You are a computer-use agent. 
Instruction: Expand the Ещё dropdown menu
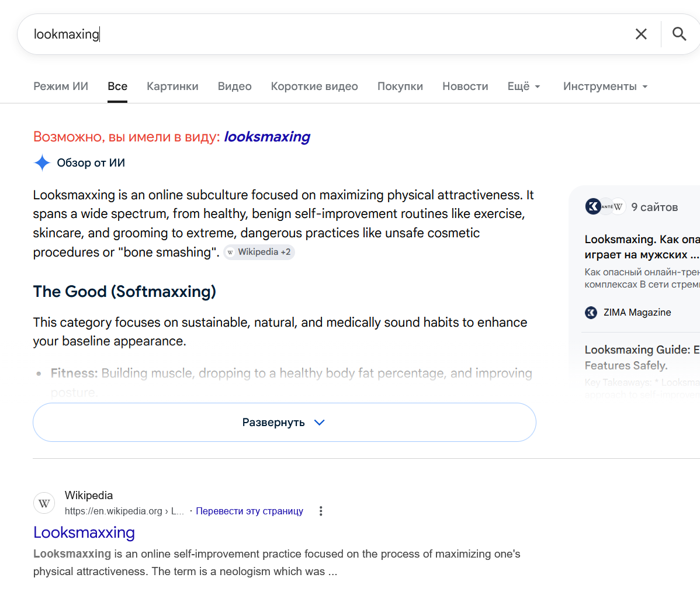[x=524, y=87]
